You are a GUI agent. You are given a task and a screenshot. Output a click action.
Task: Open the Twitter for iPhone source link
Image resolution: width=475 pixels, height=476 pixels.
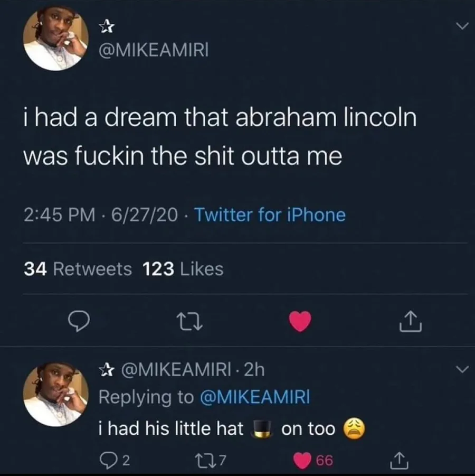(x=270, y=215)
